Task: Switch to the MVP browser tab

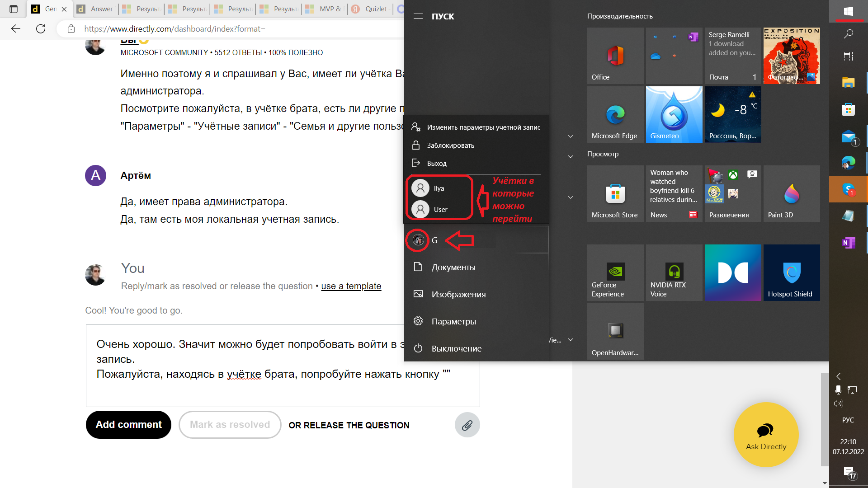Action: click(324, 9)
